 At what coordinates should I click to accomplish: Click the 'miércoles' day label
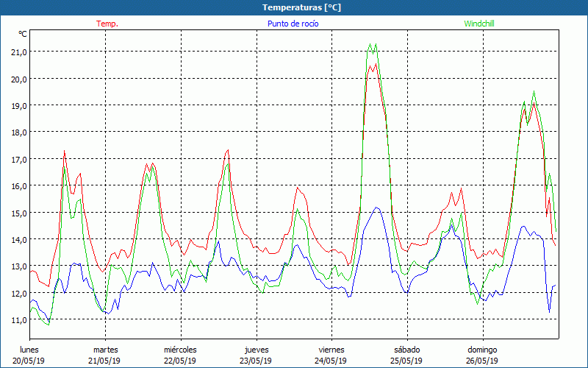click(x=180, y=350)
